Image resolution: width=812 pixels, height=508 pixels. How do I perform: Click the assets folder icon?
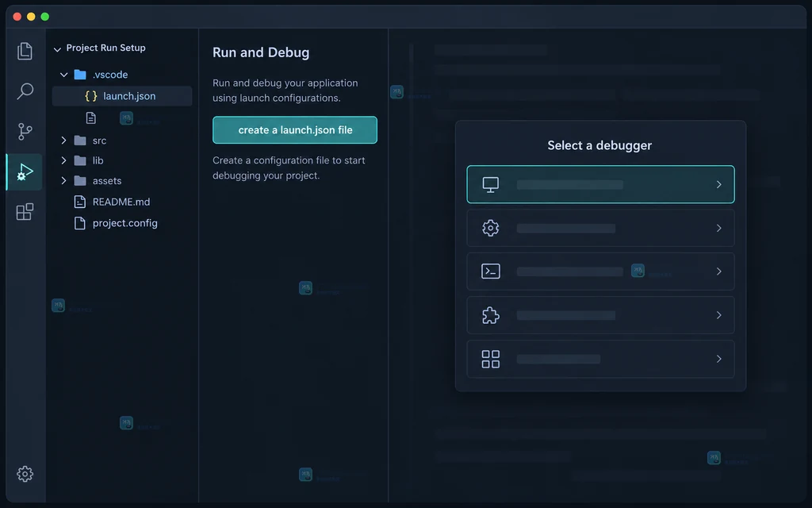click(x=80, y=181)
